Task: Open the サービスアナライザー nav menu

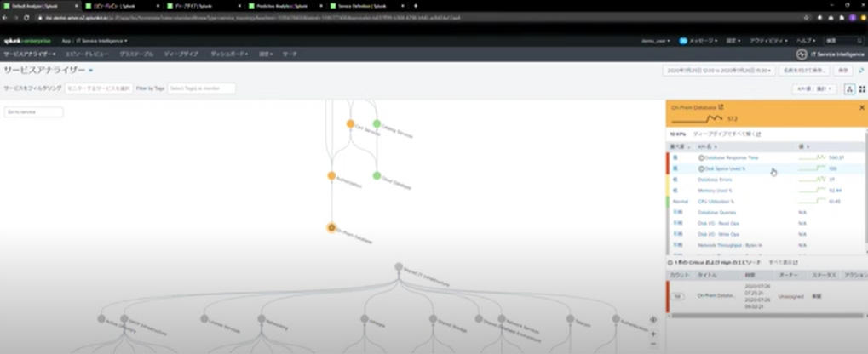Action: 29,54
